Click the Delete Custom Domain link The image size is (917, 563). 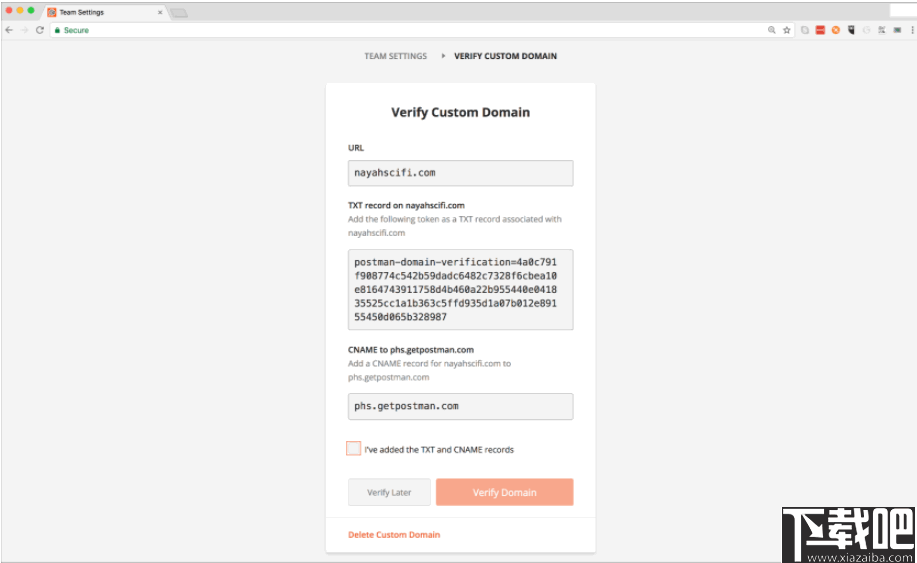394,535
